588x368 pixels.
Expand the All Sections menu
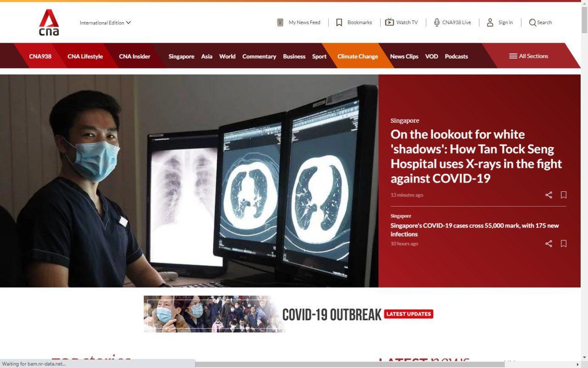pyautogui.click(x=528, y=56)
